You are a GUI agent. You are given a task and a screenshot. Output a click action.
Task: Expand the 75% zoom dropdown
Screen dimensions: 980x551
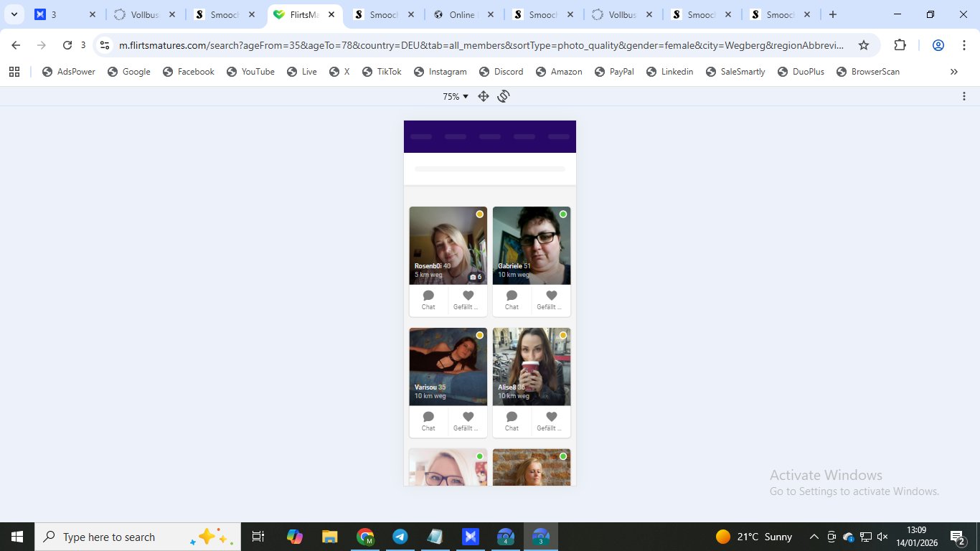[455, 96]
